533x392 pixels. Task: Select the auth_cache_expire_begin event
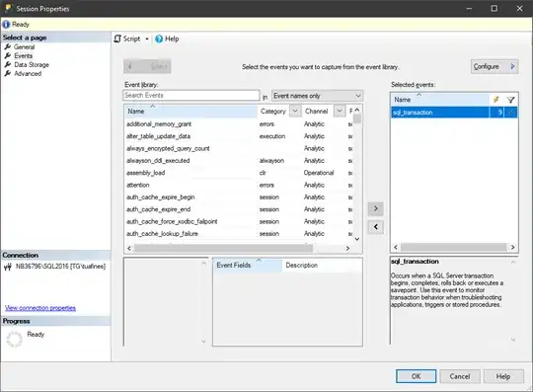click(x=161, y=197)
